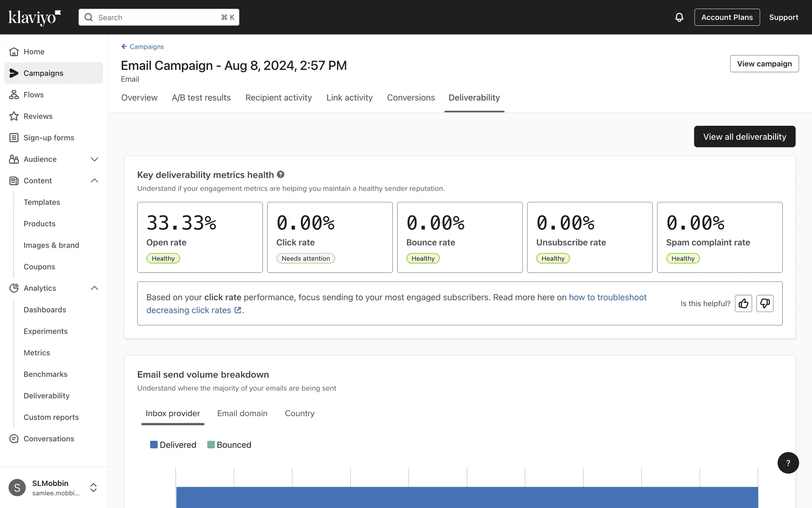Collapse the Analytics sidebar section
This screenshot has width=812, height=508.
tap(94, 288)
